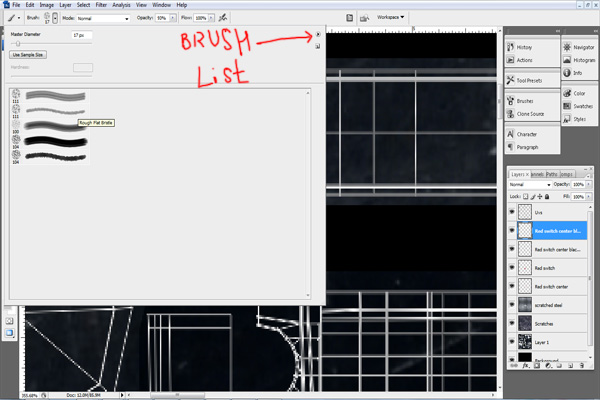Open the Window menu
Viewport: 600px width, 400px height.
[x=161, y=5]
